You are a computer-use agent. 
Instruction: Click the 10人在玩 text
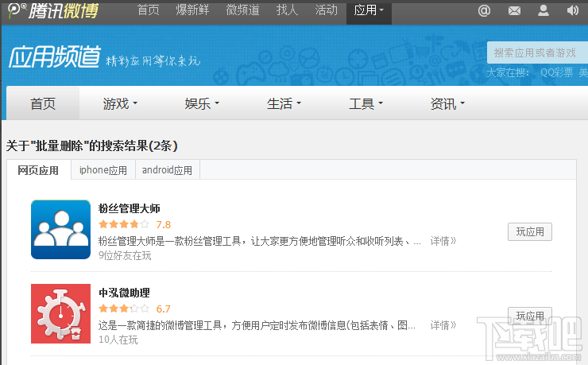(x=118, y=340)
